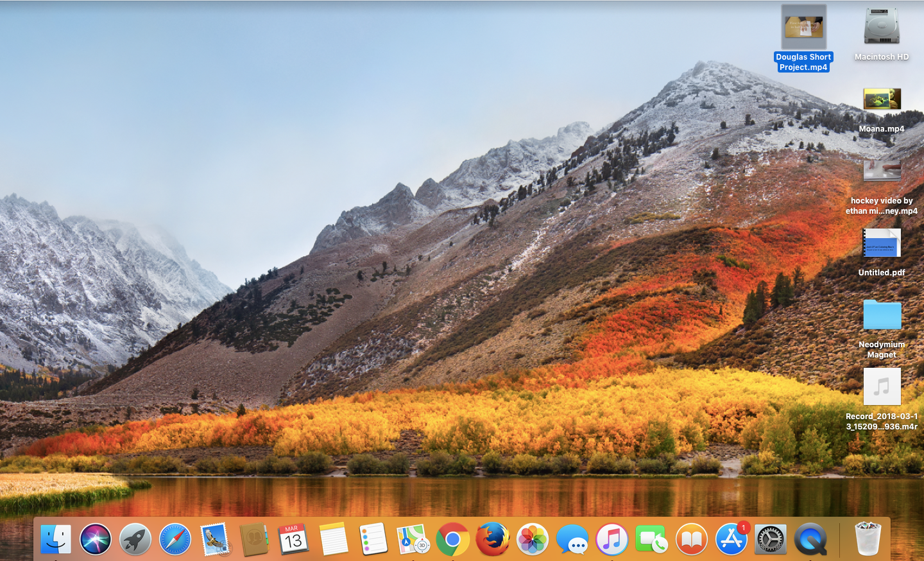
Task: Open the App Store with notification badge
Action: [x=731, y=539]
